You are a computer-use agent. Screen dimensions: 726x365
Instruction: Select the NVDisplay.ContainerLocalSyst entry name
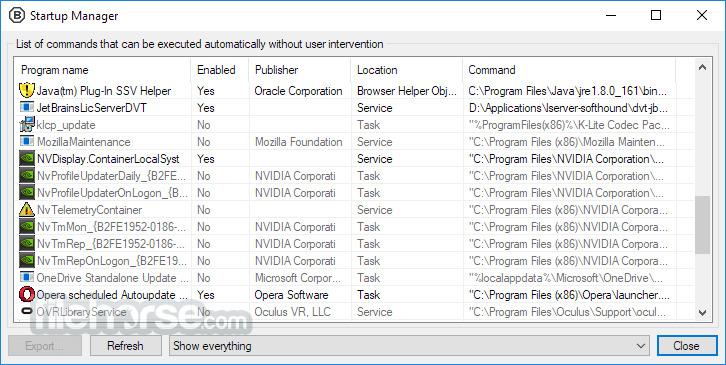pos(108,159)
